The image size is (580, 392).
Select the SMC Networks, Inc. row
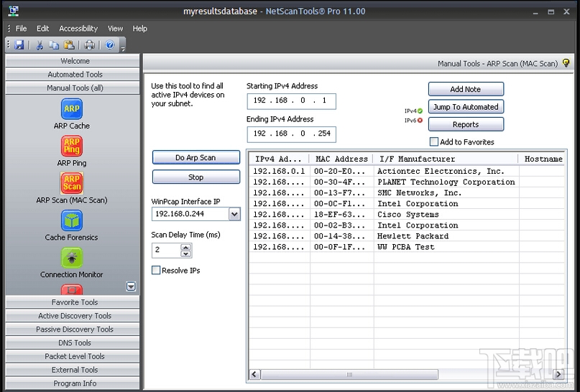pyautogui.click(x=407, y=192)
